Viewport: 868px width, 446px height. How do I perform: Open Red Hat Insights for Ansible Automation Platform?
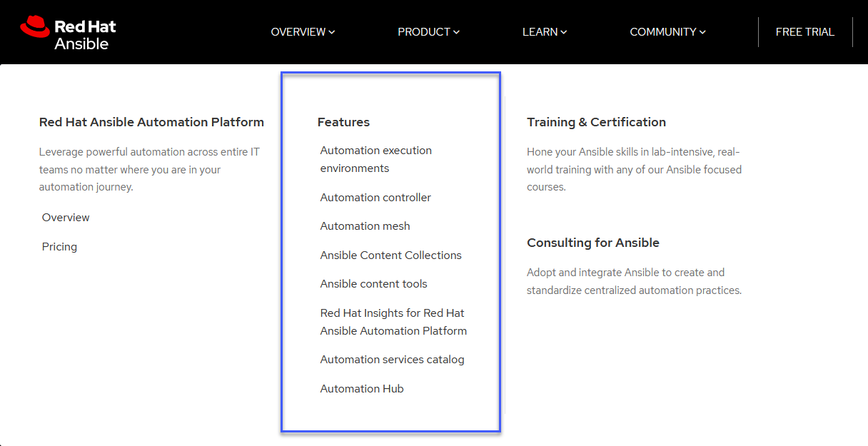pyautogui.click(x=393, y=321)
